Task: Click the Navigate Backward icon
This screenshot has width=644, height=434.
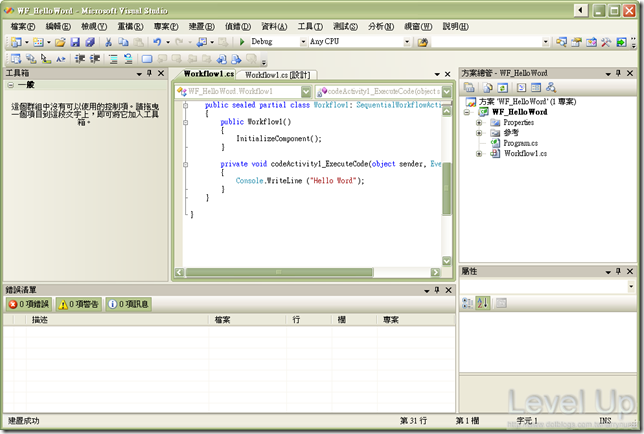Action: tap(202, 42)
